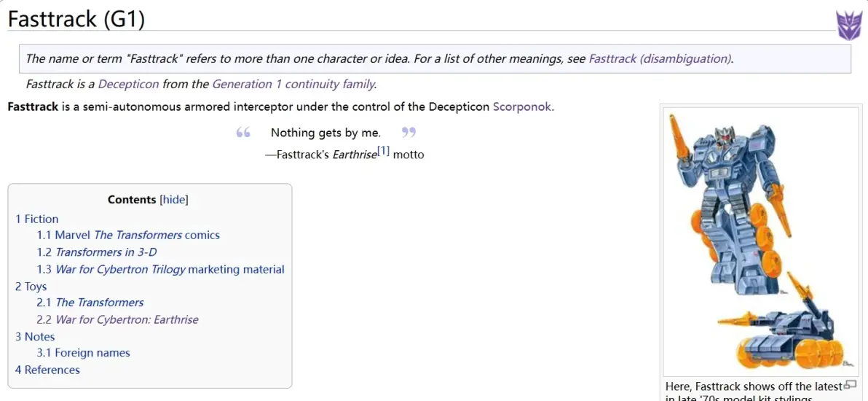Viewport: 868px width, 401px height.
Task: Jump to 1.3 War for Cybertron Trilogy marketing material
Action: coord(160,270)
